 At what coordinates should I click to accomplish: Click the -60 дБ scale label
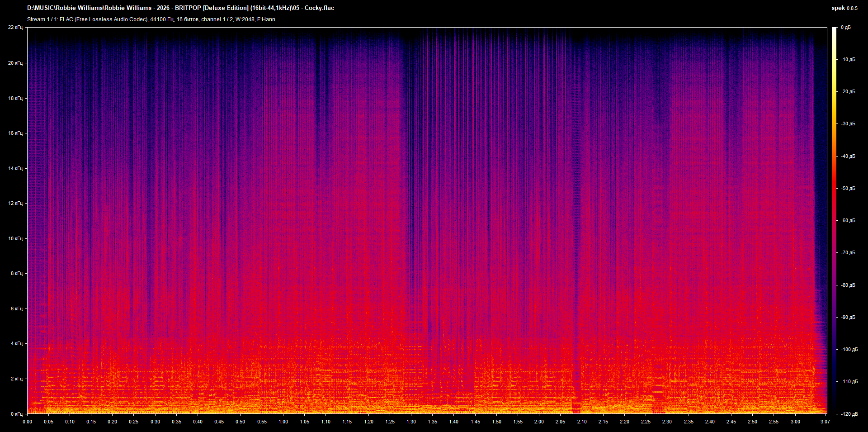coord(848,221)
